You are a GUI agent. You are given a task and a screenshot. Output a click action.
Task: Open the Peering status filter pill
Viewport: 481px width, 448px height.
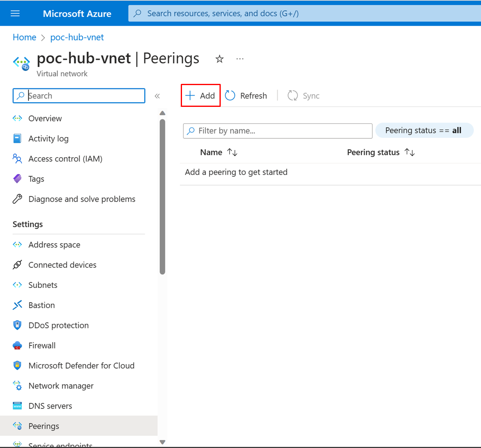coord(424,130)
